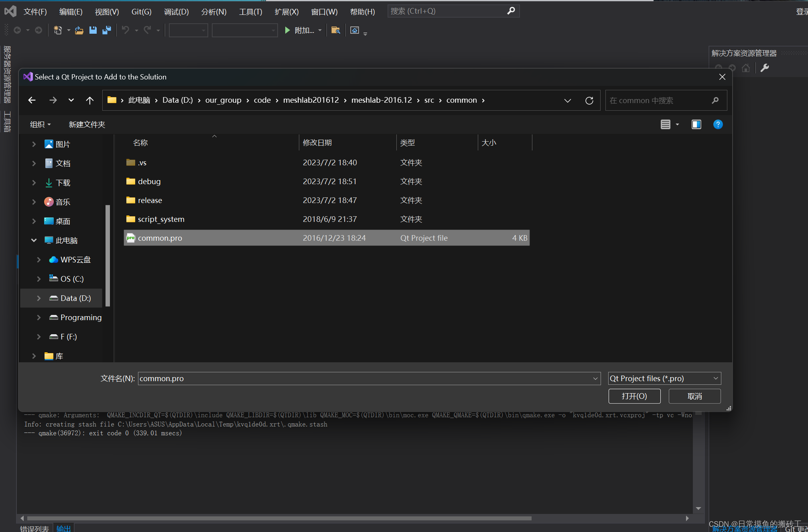The width and height of the screenshot is (808, 532).
Task: Click the back arrow in dialog
Action: (32, 100)
